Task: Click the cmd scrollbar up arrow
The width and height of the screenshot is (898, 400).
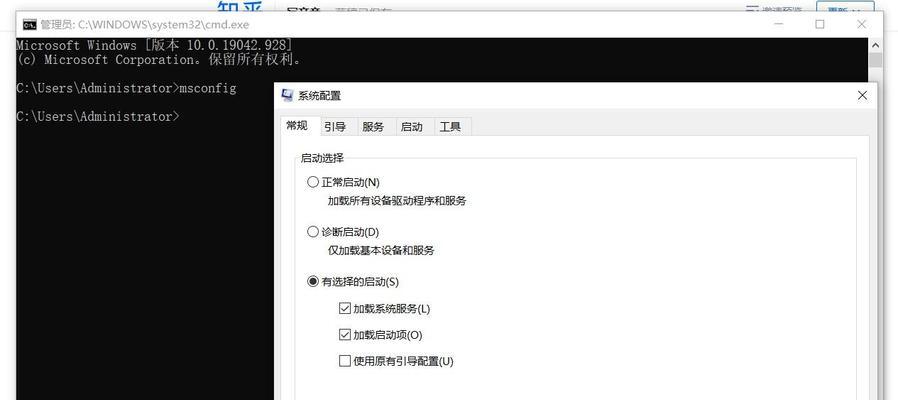Action: point(876,45)
